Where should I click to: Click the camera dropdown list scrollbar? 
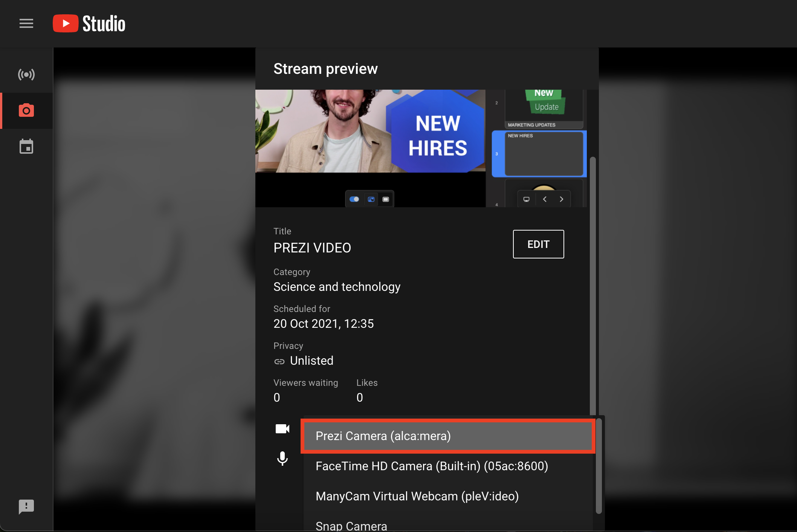point(599,466)
